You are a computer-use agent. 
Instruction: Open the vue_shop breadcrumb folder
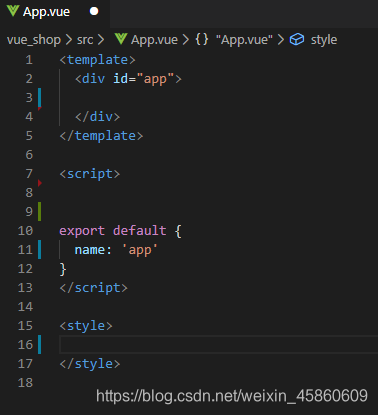(x=34, y=40)
